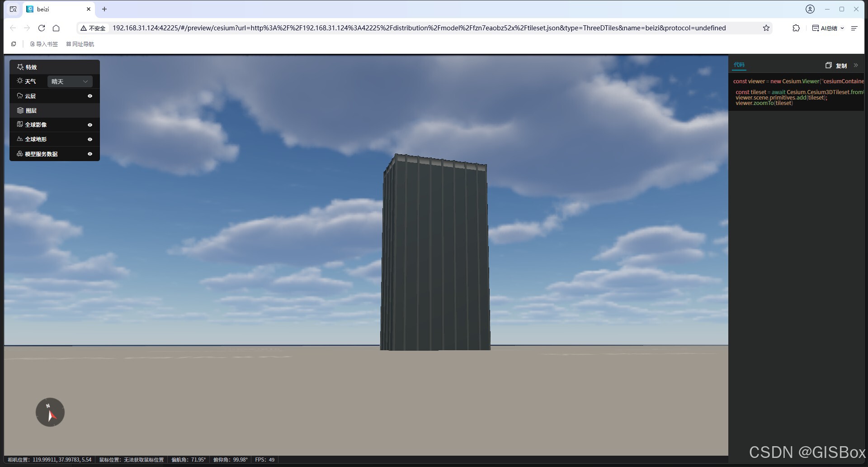Screen dimensions: 868x467
Task: Click the 全球地形 terrain icon
Action: pyautogui.click(x=20, y=139)
